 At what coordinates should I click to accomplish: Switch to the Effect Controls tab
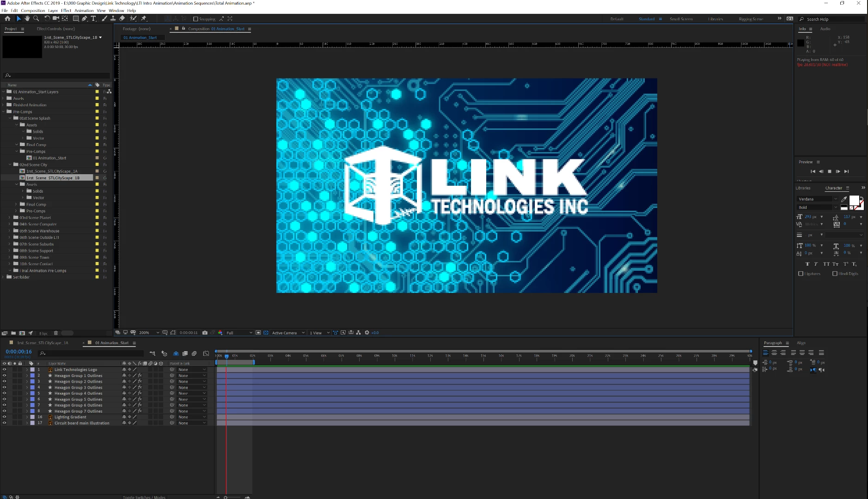55,29
